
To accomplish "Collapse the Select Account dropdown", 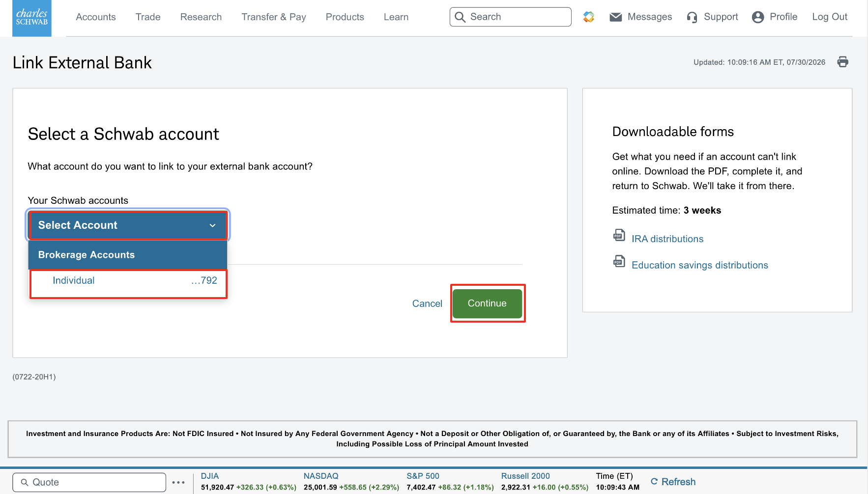I will (128, 225).
